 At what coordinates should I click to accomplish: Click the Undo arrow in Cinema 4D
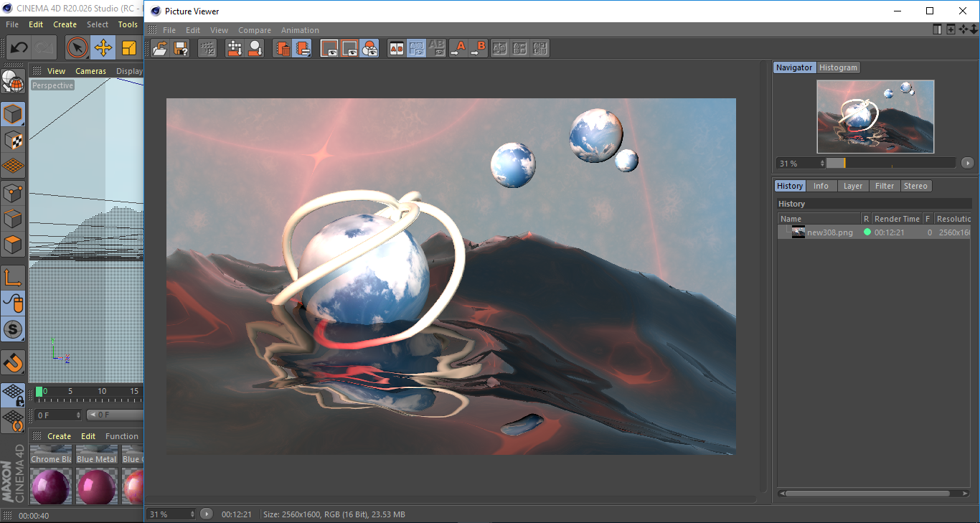click(x=19, y=48)
